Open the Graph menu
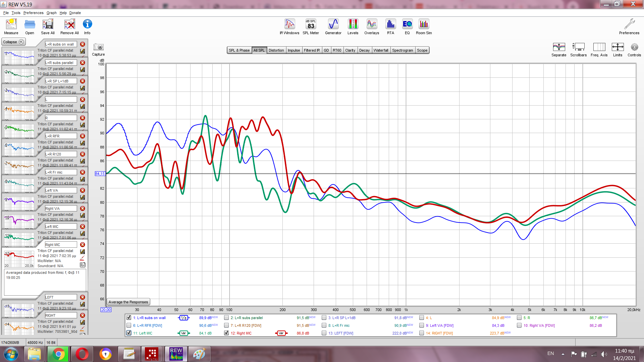Image resolution: width=644 pixels, height=362 pixels. click(51, 13)
